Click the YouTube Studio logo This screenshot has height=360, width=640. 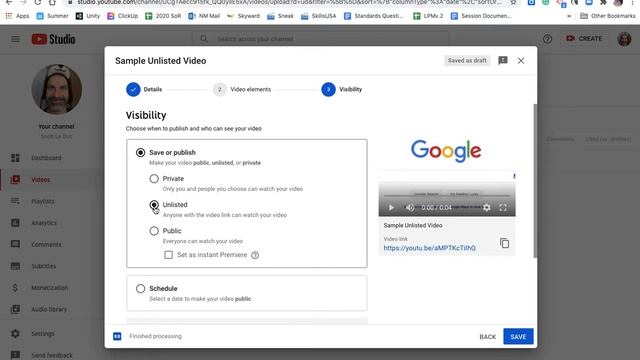point(53,39)
